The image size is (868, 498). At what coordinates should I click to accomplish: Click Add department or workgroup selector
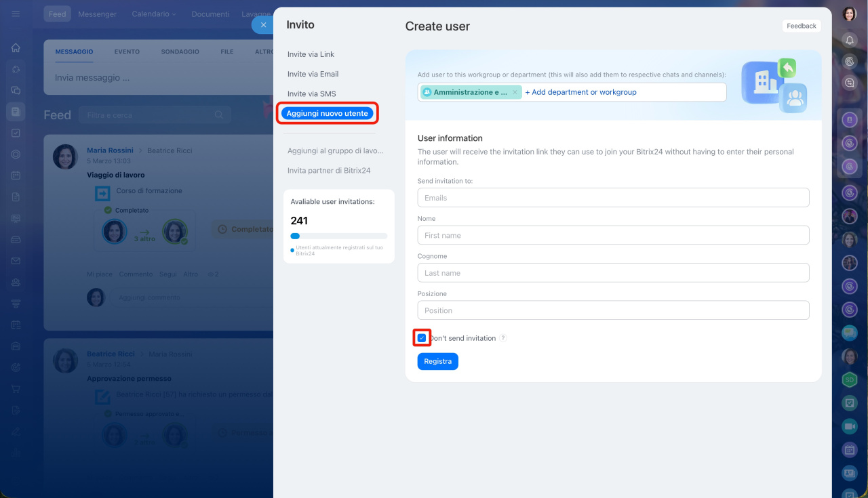coord(580,92)
